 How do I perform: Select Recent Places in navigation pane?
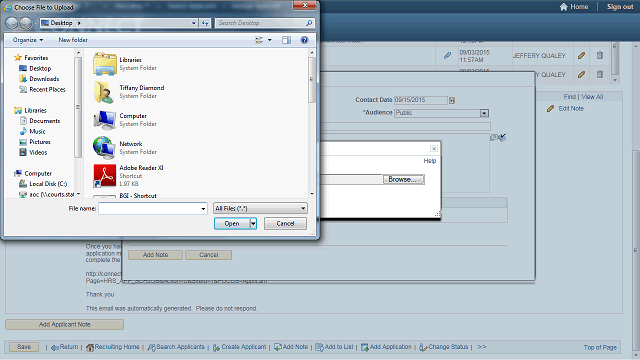(x=47, y=89)
